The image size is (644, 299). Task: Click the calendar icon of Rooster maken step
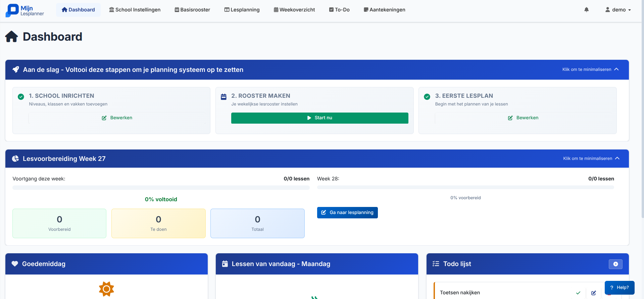(x=224, y=97)
